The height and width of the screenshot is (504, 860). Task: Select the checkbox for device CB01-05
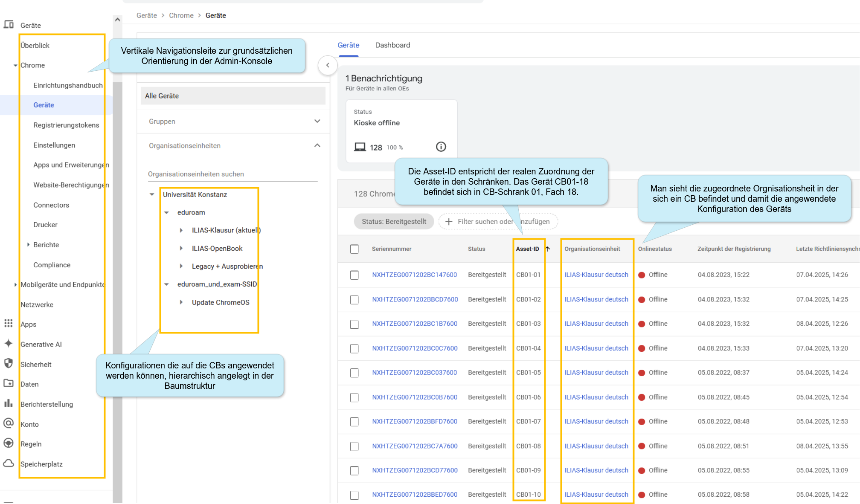coord(354,373)
